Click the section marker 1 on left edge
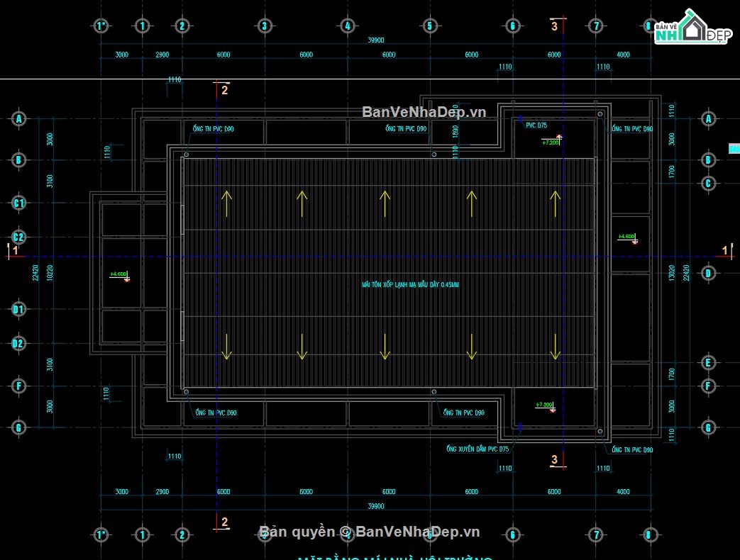 click(x=16, y=250)
